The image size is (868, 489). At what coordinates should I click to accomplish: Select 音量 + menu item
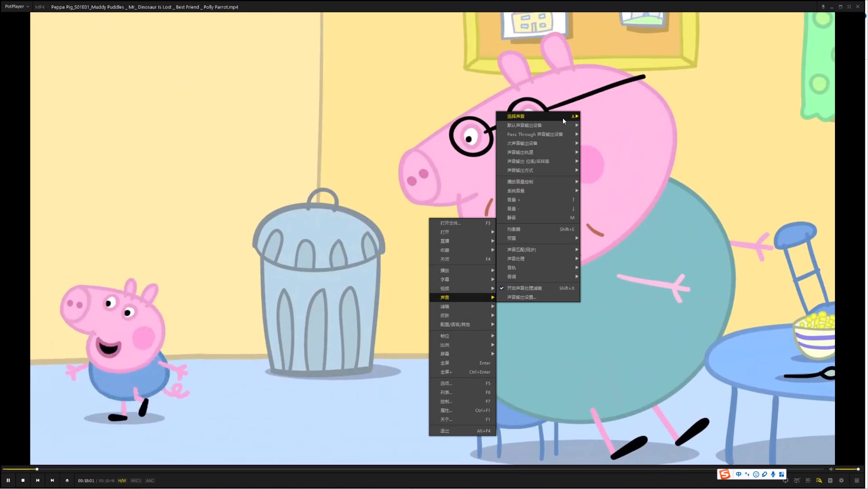538,200
